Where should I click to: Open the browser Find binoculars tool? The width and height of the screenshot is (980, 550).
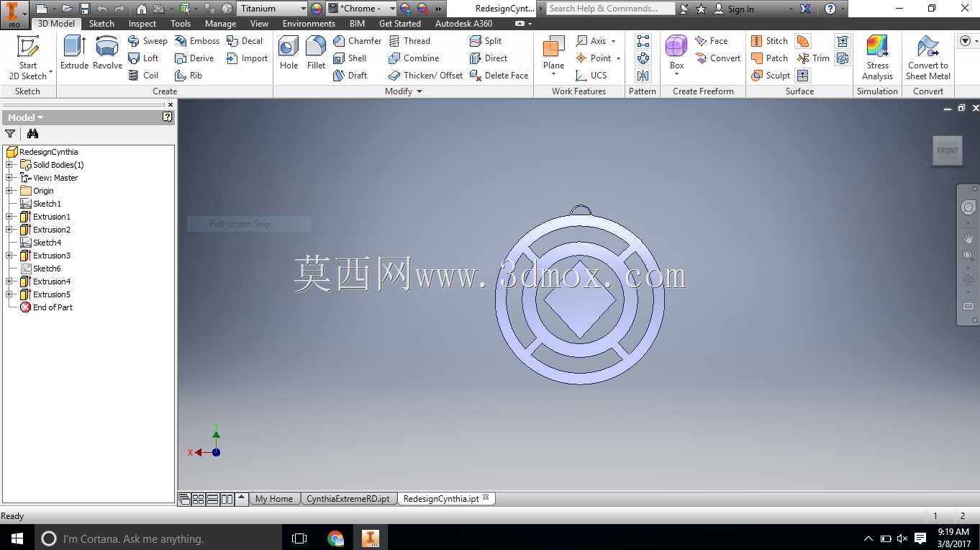[32, 133]
